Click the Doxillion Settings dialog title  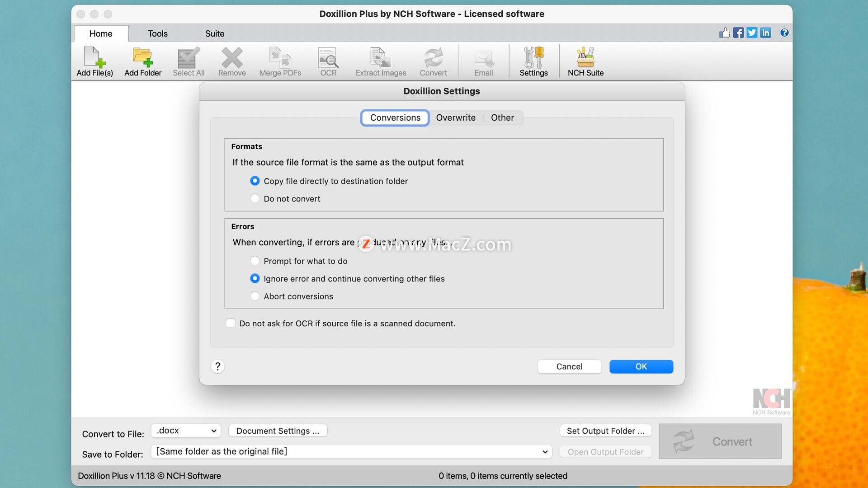tap(442, 91)
